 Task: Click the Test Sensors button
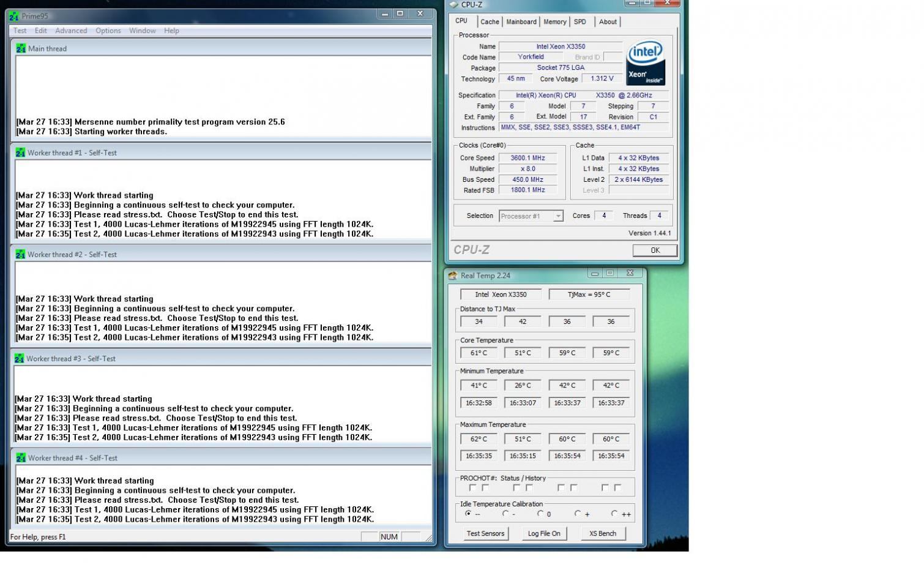point(485,534)
